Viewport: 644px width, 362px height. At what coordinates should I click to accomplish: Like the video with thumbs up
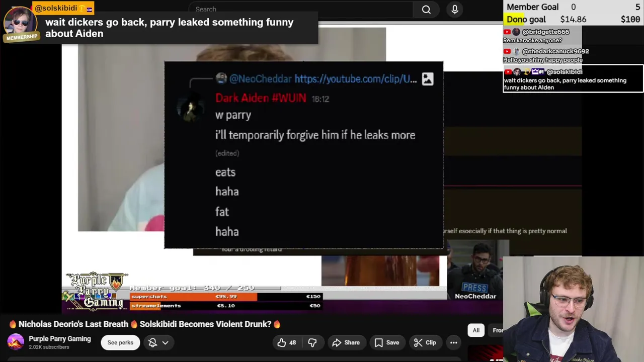point(287,342)
